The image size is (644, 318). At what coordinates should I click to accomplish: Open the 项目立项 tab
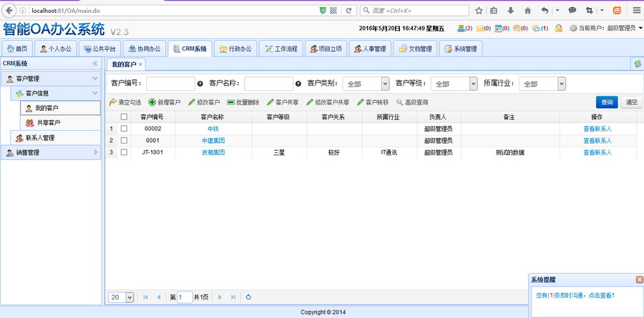(x=326, y=49)
